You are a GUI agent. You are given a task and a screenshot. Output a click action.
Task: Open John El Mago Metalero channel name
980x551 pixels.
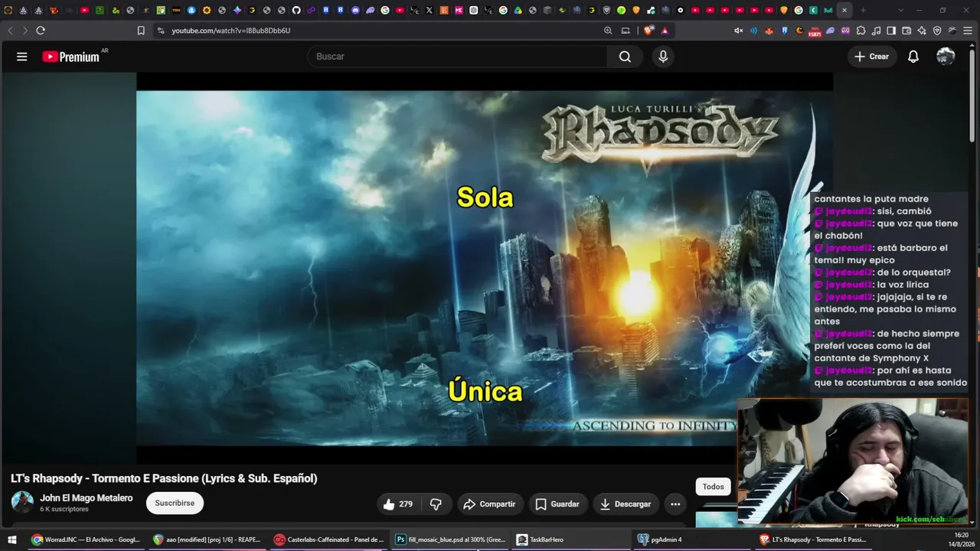click(87, 498)
